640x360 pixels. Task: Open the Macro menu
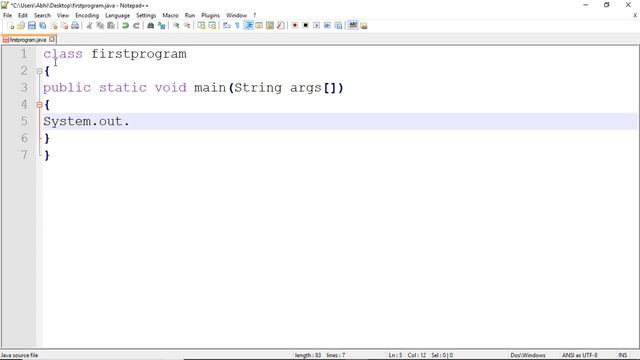click(170, 16)
